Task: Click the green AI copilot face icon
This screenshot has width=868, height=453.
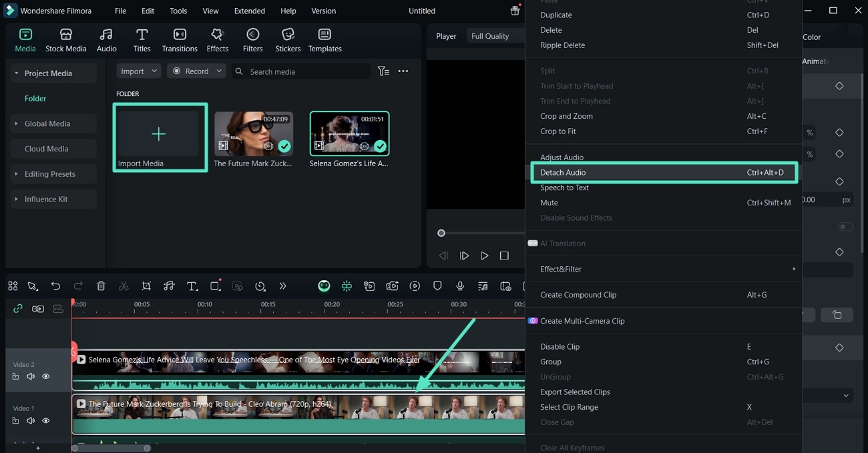Action: (324, 286)
